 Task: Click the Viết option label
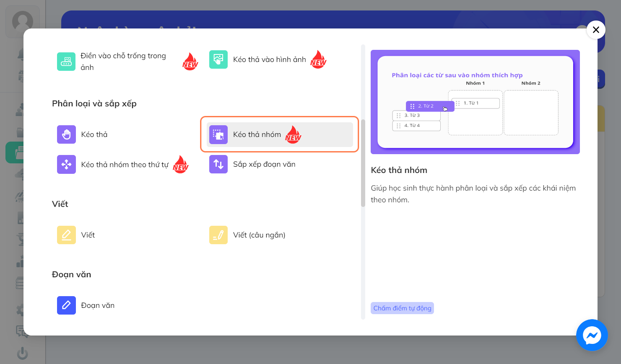click(88, 235)
